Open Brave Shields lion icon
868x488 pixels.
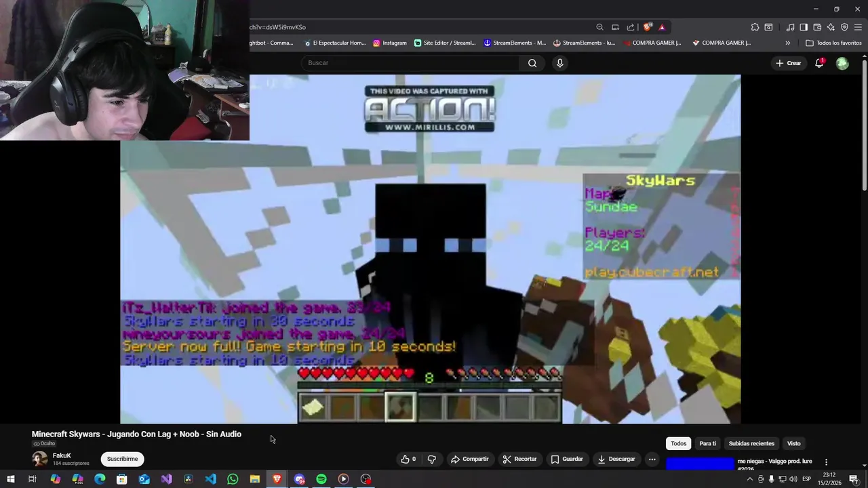click(x=648, y=27)
